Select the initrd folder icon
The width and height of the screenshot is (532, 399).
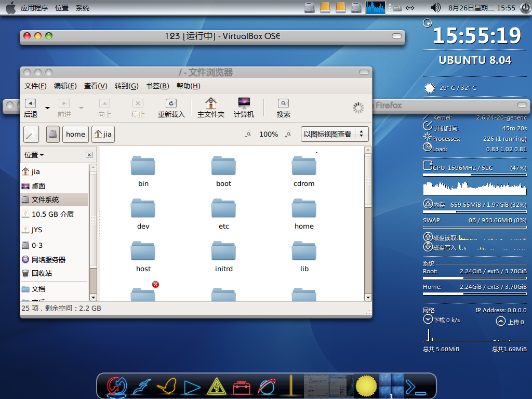coord(223,251)
